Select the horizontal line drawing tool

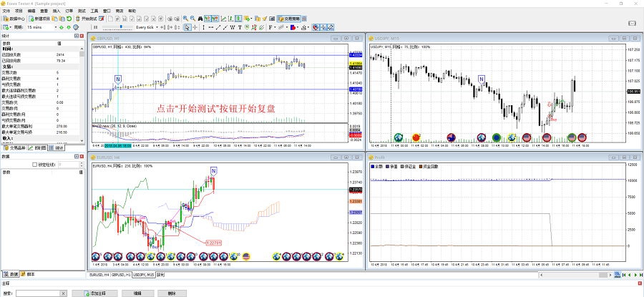point(210,27)
